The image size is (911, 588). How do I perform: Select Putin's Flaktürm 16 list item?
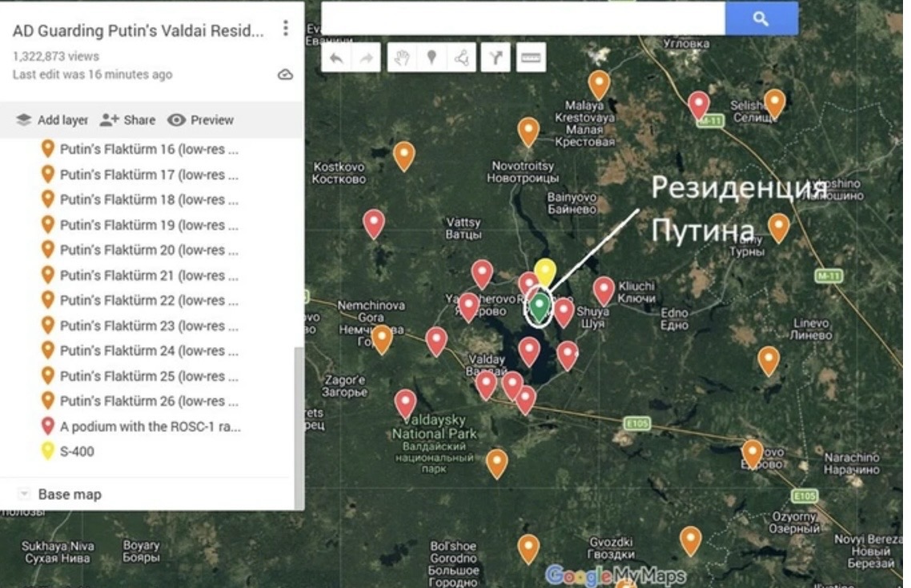click(x=148, y=149)
